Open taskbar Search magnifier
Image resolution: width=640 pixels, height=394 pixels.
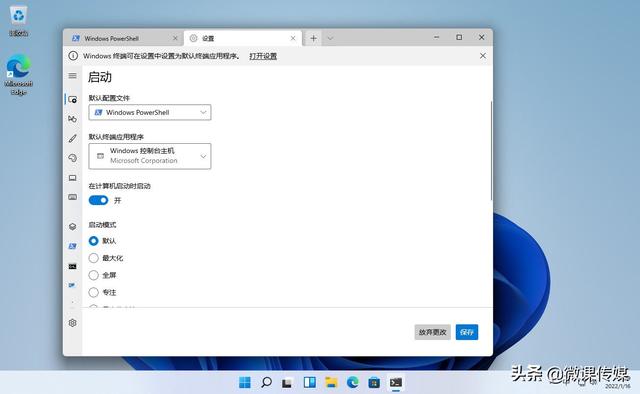(x=267, y=383)
